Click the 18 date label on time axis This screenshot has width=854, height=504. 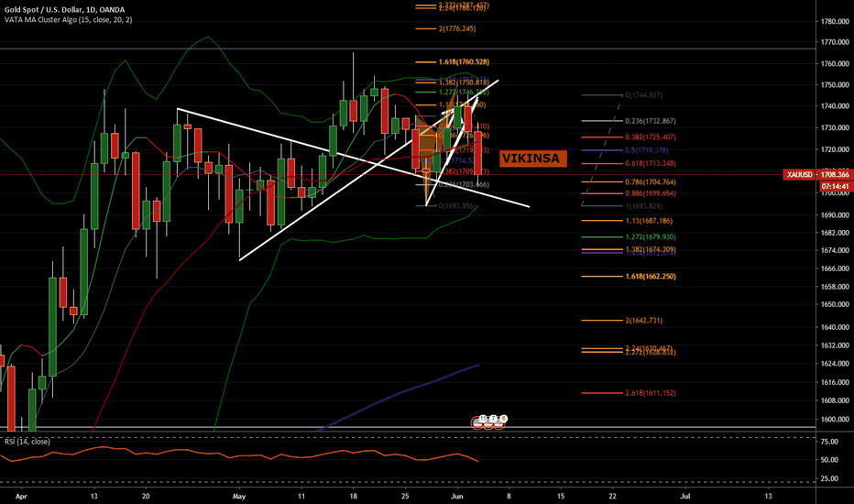click(354, 497)
